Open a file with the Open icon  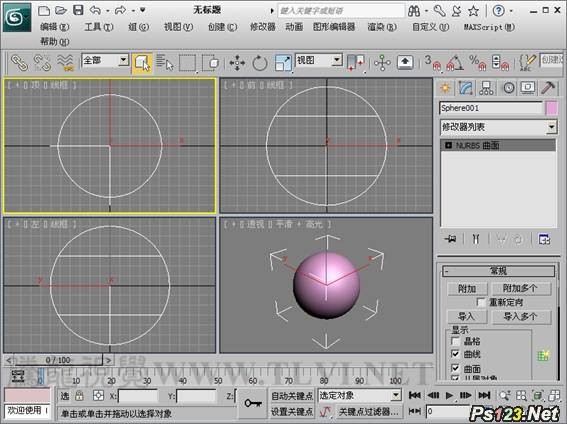(61, 10)
